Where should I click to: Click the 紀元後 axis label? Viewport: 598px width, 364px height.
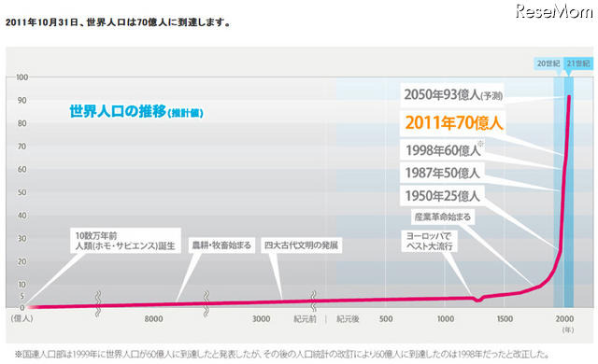pyautogui.click(x=348, y=318)
